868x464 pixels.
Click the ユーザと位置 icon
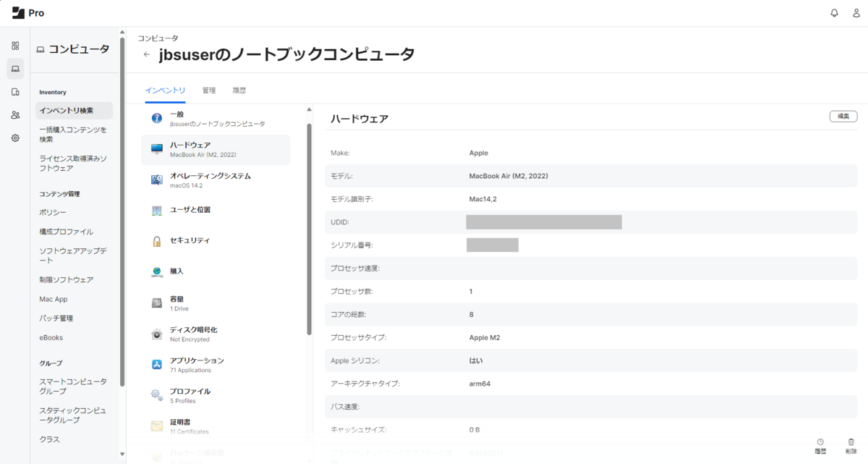pyautogui.click(x=157, y=210)
